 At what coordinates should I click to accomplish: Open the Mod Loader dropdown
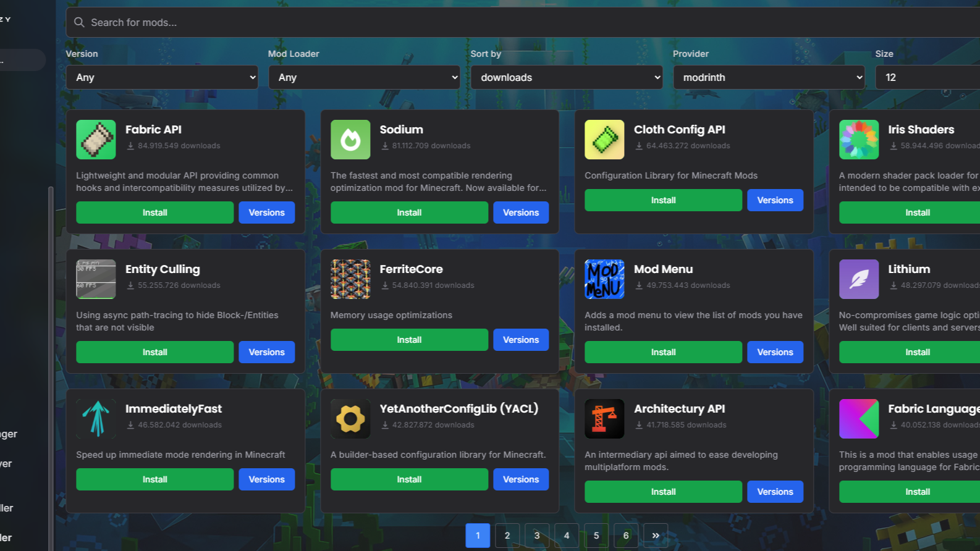[x=364, y=77]
